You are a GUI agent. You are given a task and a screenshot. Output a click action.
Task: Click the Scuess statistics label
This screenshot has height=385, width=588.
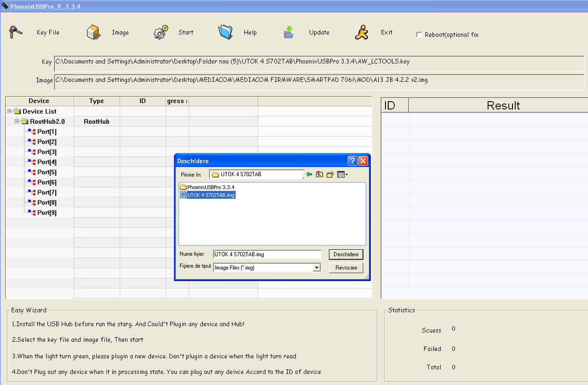(x=431, y=330)
